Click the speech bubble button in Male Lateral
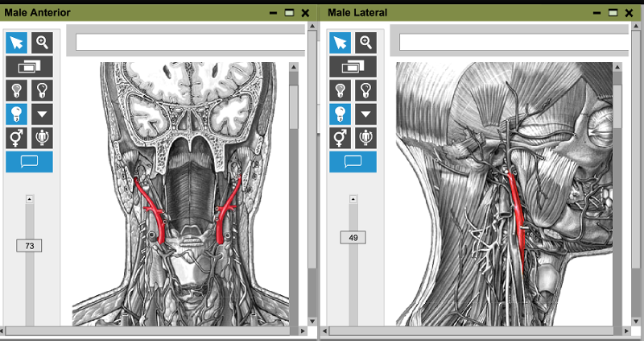644x341 pixels. tap(353, 161)
